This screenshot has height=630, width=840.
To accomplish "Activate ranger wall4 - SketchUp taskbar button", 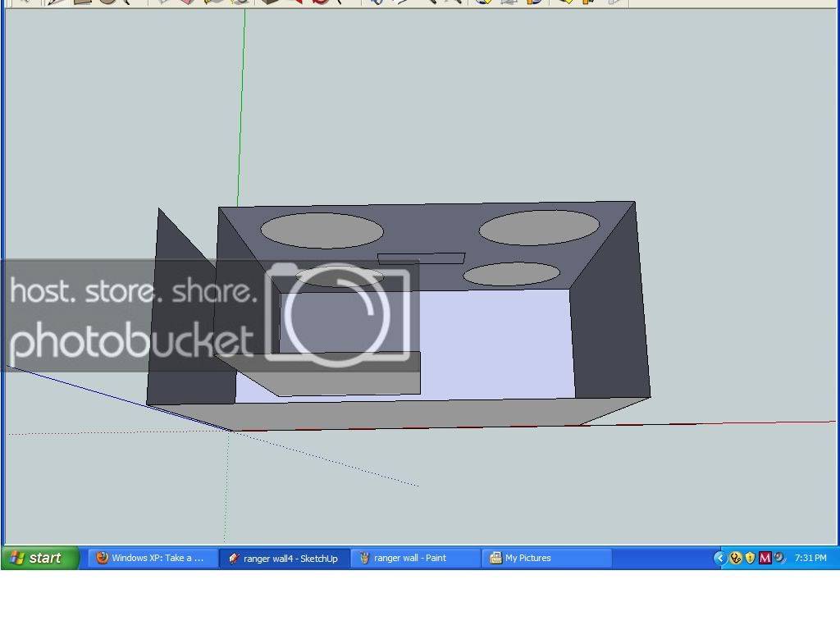I will tap(285, 558).
